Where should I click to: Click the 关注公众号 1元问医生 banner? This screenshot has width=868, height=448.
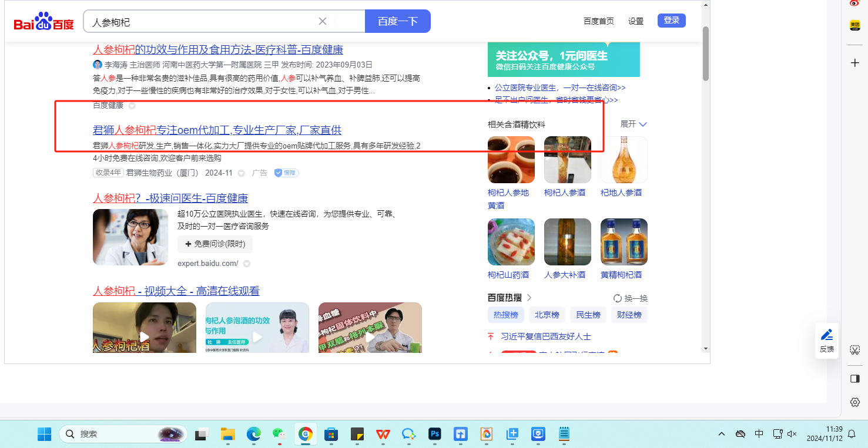(564, 59)
